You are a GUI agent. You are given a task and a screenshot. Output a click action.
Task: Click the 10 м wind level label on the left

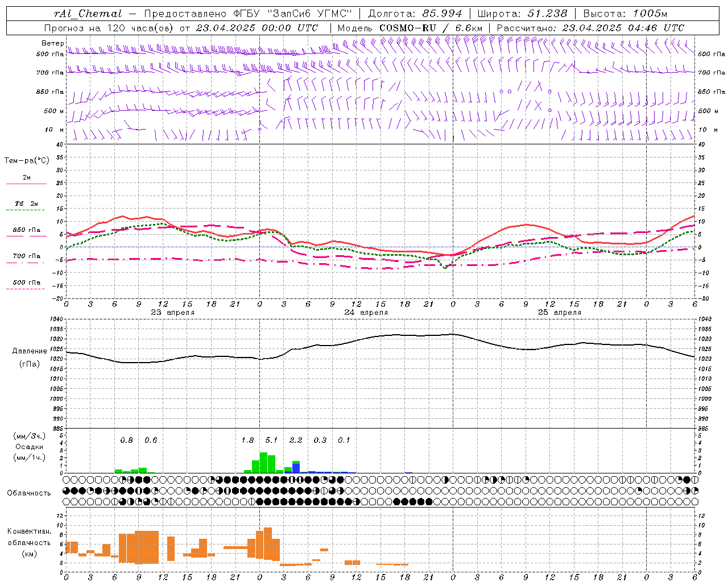tap(54, 130)
